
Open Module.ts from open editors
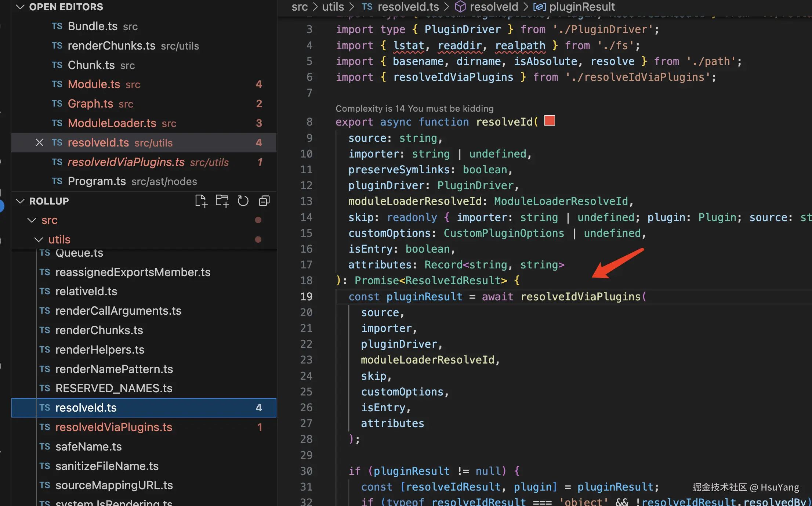click(x=94, y=84)
